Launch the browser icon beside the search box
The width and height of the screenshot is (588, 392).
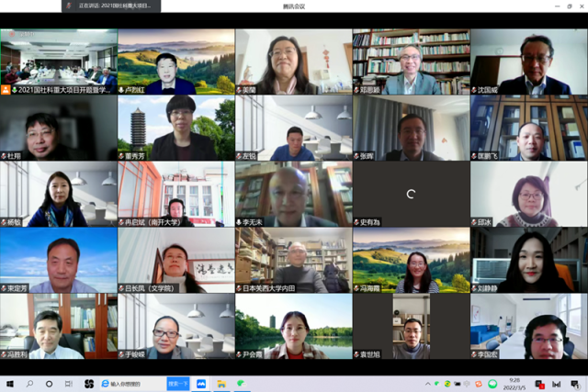point(105,384)
